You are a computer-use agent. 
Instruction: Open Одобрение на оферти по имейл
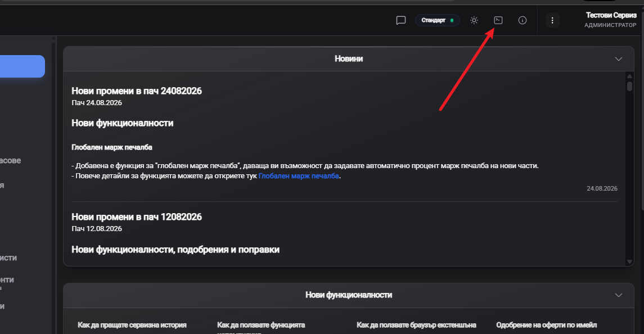[547, 325]
